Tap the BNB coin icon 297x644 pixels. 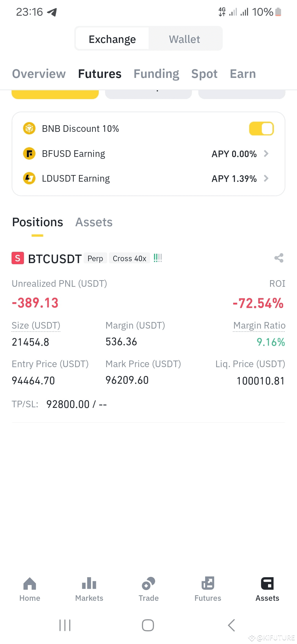click(29, 129)
